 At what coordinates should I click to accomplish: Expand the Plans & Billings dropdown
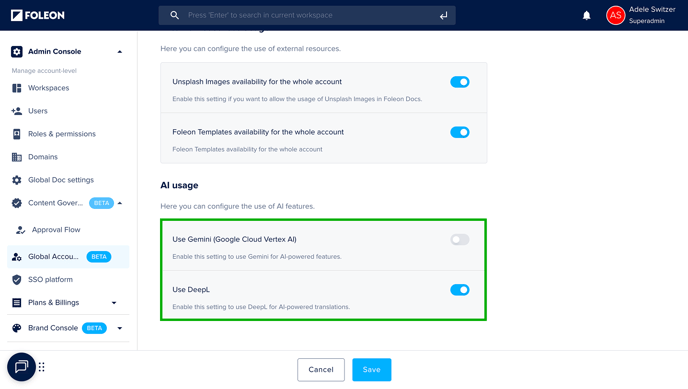coord(114,303)
